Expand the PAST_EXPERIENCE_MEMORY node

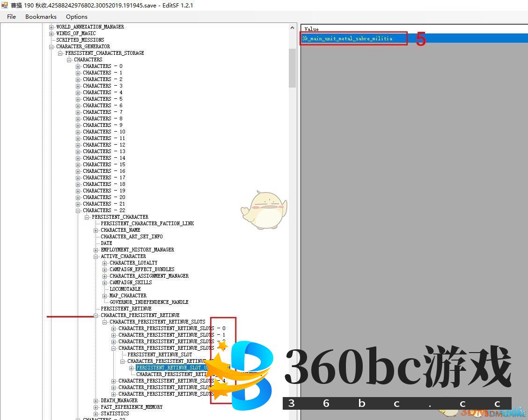96,407
